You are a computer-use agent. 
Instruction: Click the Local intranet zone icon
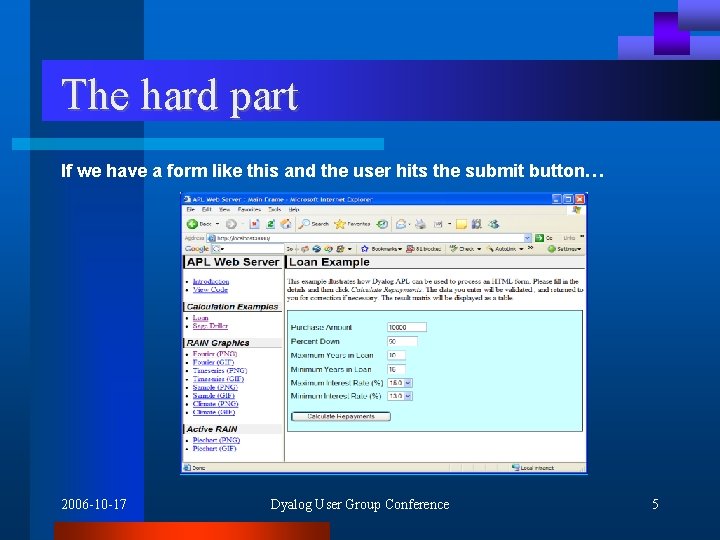tap(516, 467)
